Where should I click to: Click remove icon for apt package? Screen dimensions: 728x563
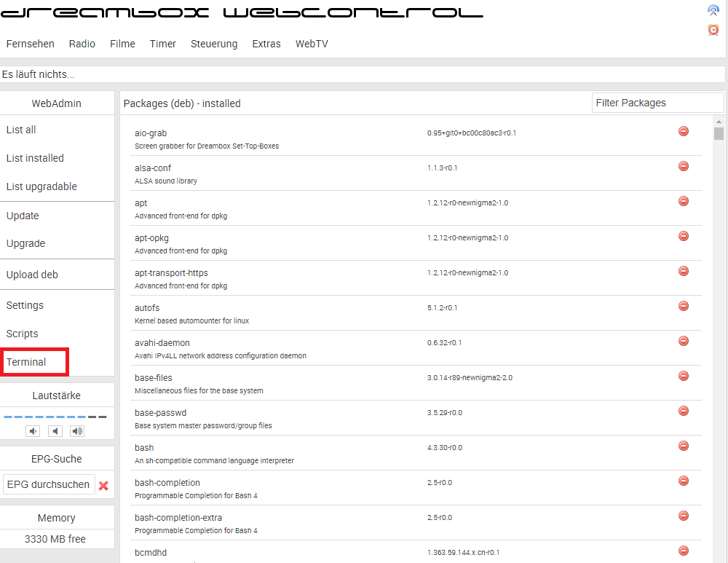pos(684,201)
